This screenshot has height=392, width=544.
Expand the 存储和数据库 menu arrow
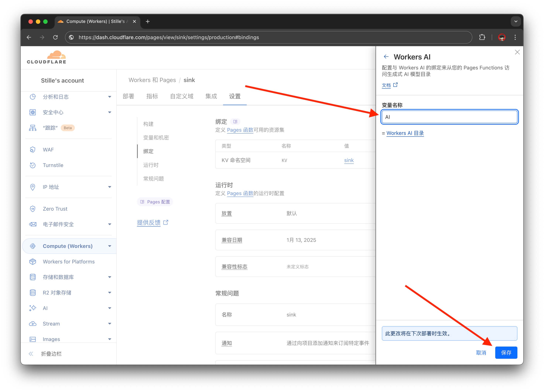point(110,277)
